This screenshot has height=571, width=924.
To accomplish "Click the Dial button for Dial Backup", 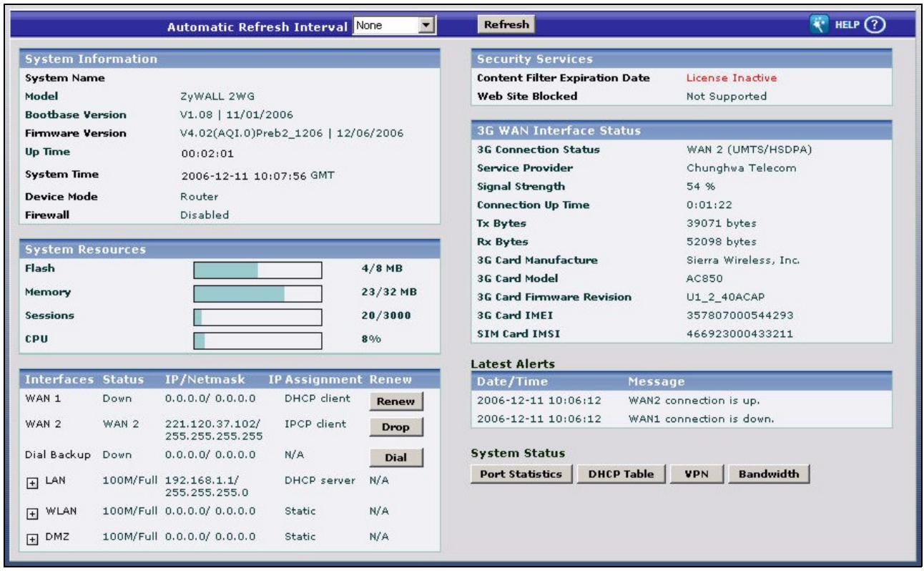I will pos(397,458).
